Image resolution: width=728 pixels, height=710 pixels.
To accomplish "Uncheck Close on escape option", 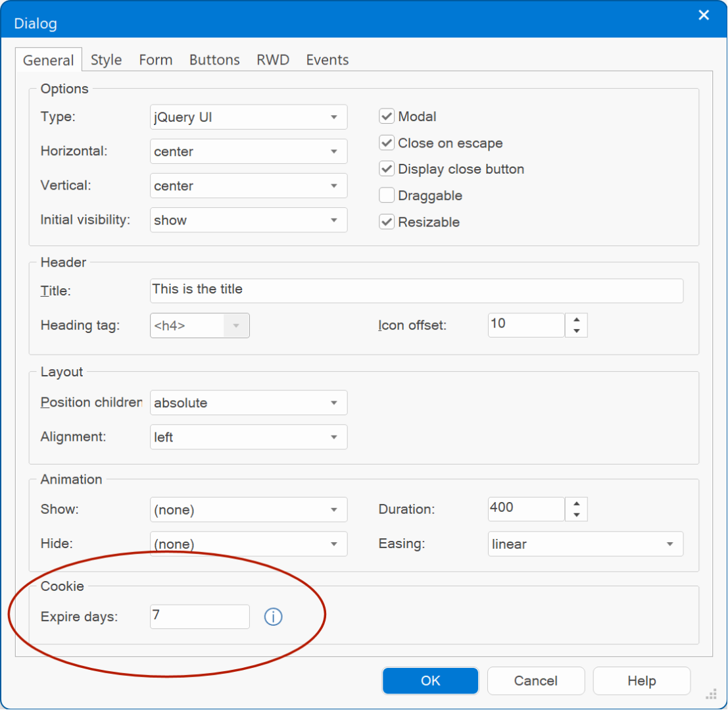I will point(386,143).
